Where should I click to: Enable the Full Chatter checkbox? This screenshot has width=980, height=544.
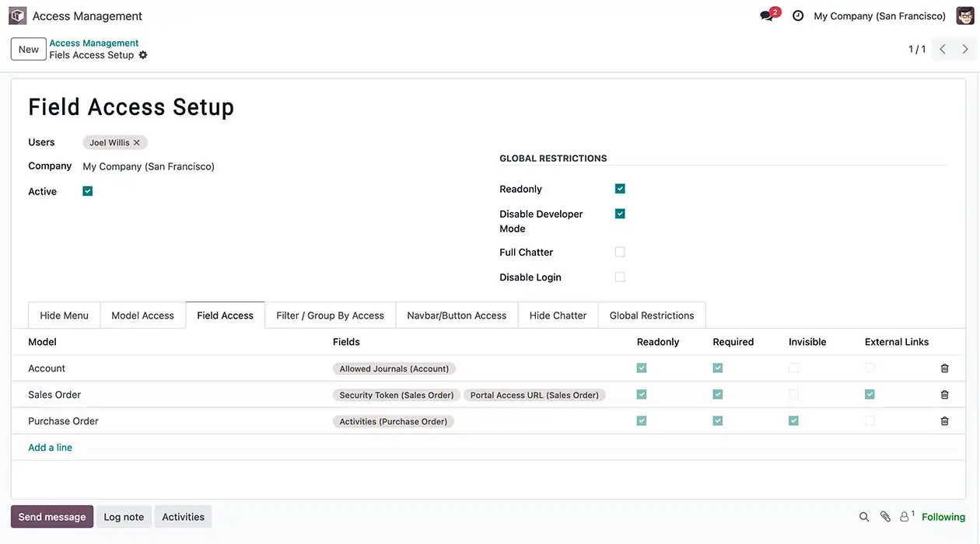[x=620, y=252]
